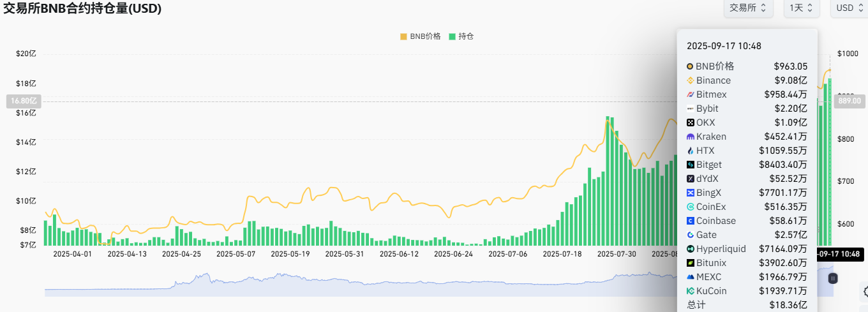The width and height of the screenshot is (868, 312).
Task: Click the MEXC row in the tooltip
Action: point(747,277)
